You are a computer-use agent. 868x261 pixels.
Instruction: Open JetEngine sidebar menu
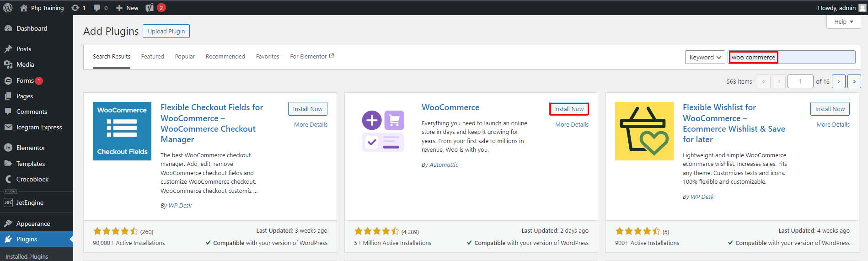click(30, 202)
